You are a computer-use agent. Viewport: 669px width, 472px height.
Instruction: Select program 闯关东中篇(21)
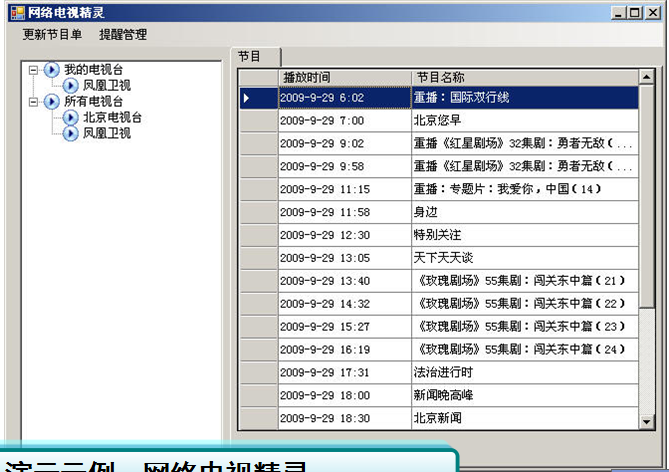point(525,281)
